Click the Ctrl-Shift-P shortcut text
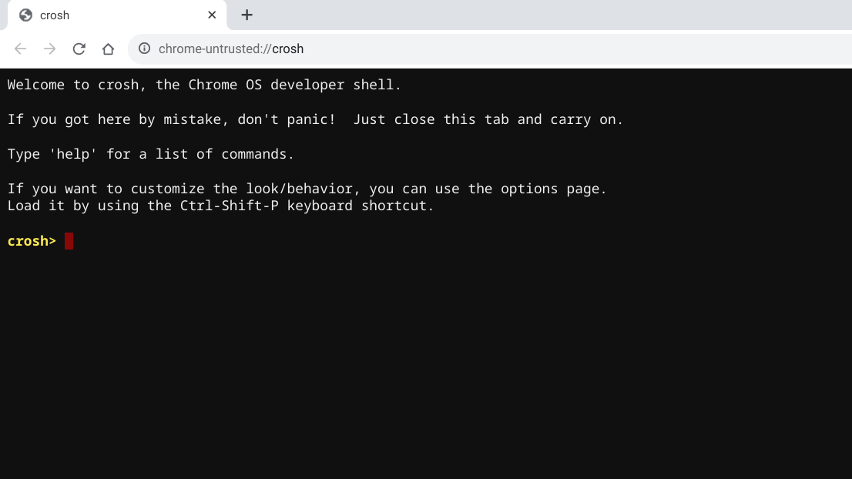Image resolution: width=852 pixels, height=479 pixels. tap(229, 206)
